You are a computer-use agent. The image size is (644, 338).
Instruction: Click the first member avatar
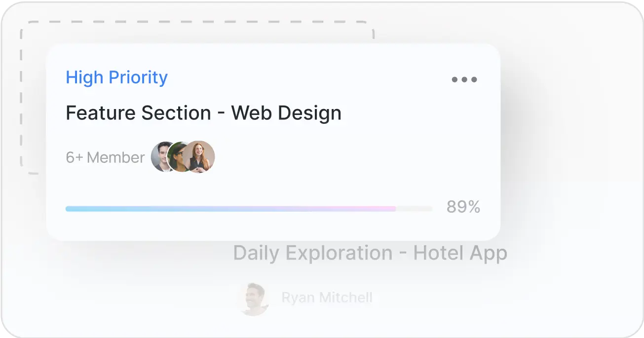click(x=160, y=156)
